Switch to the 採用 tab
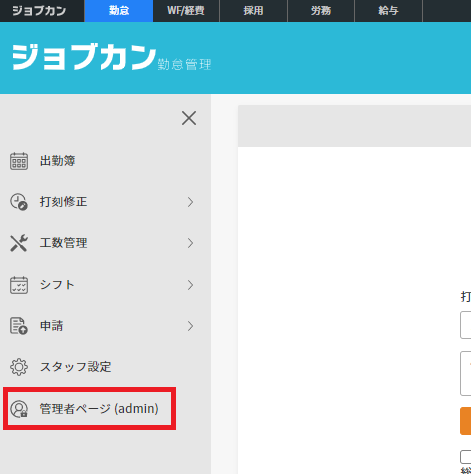The image size is (471, 474). (253, 11)
